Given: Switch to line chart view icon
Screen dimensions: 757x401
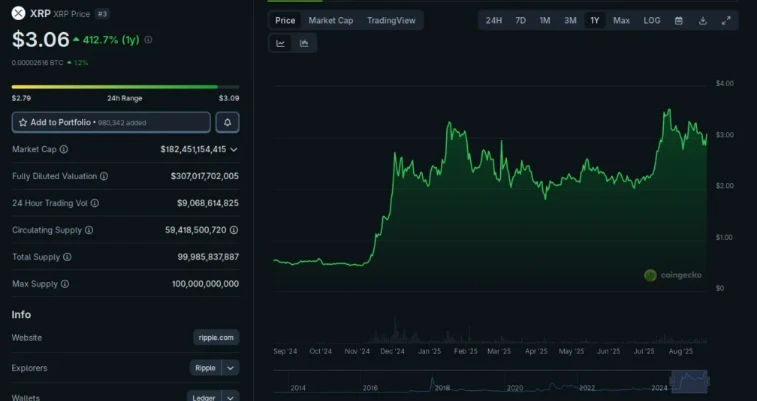Looking at the screenshot, I should (x=280, y=43).
